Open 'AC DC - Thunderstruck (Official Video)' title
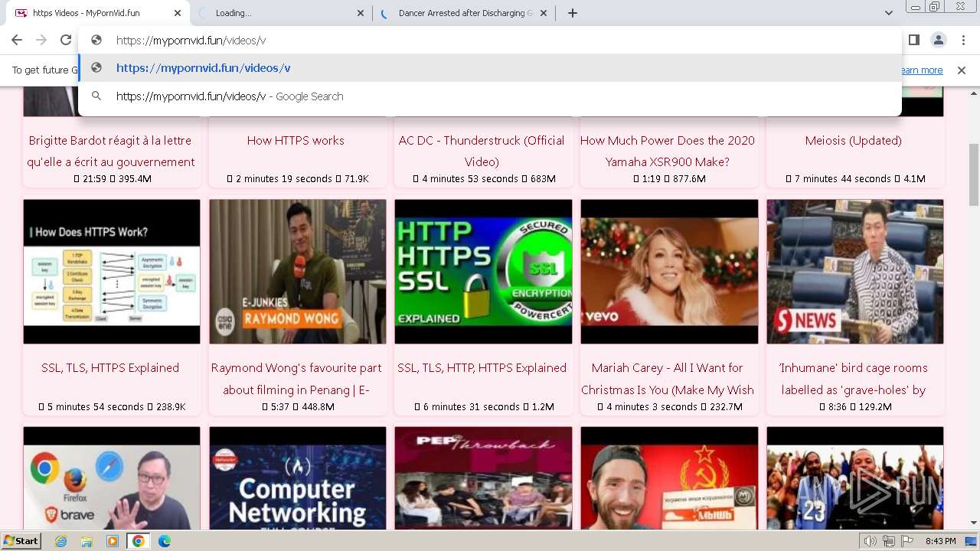The width and height of the screenshot is (980, 551). click(482, 152)
